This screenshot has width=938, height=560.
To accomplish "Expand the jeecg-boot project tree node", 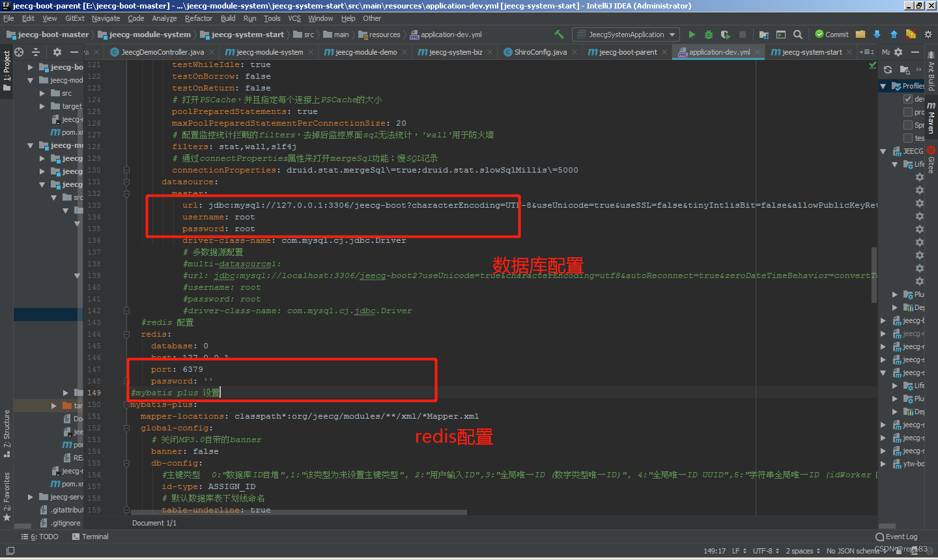I will point(29,66).
